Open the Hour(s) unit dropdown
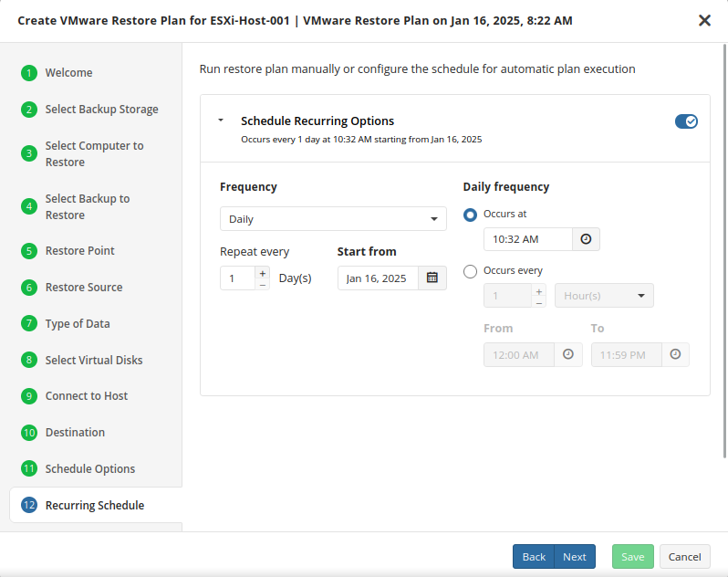Image resolution: width=728 pixels, height=577 pixels. click(604, 296)
